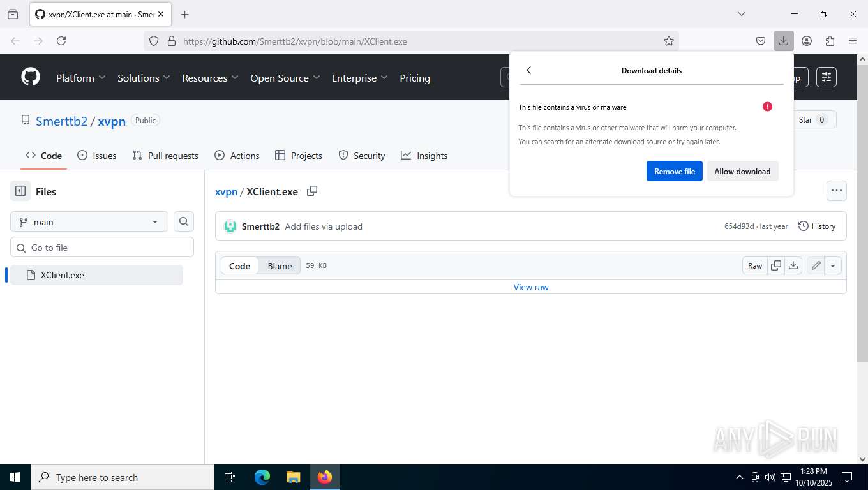Viewport: 868px width, 490px height.
Task: Open Firefox account icon
Action: pos(807,41)
